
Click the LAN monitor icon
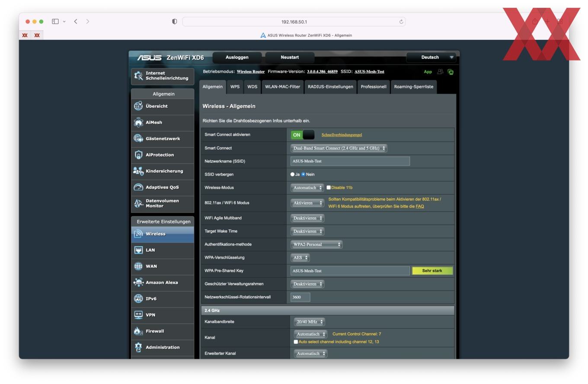tap(138, 250)
